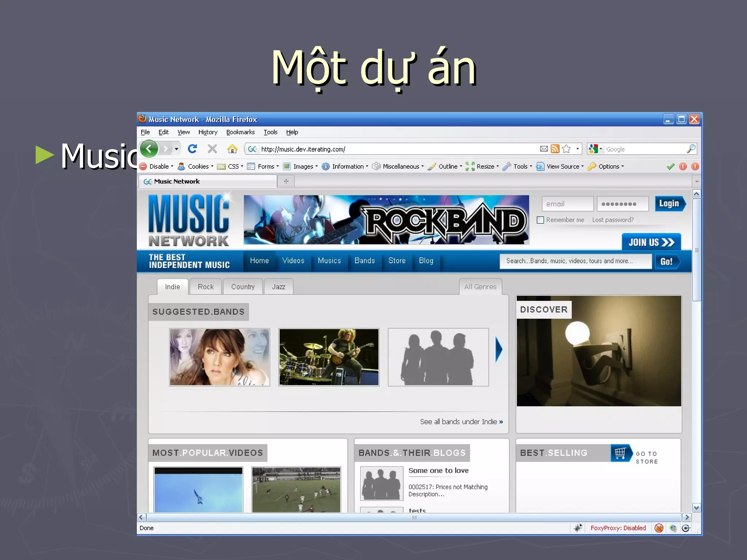The width and height of the screenshot is (747, 560).
Task: Click the Go! search button
Action: coord(667,261)
